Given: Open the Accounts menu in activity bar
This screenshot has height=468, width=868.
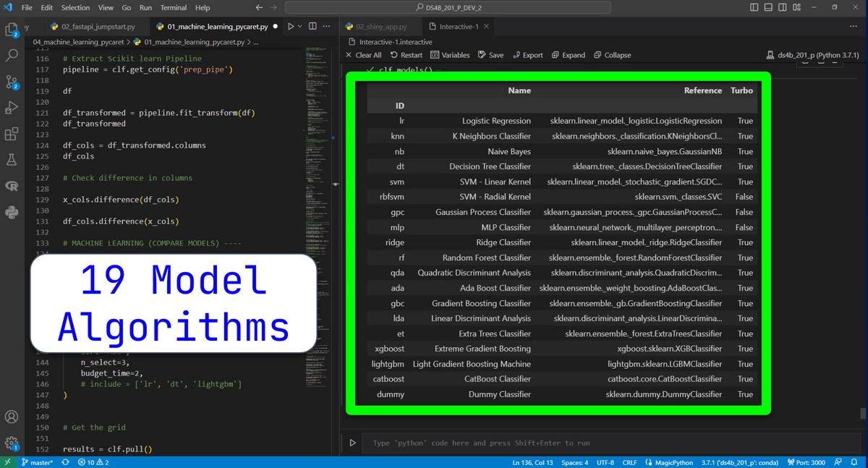Looking at the screenshot, I should [12, 417].
